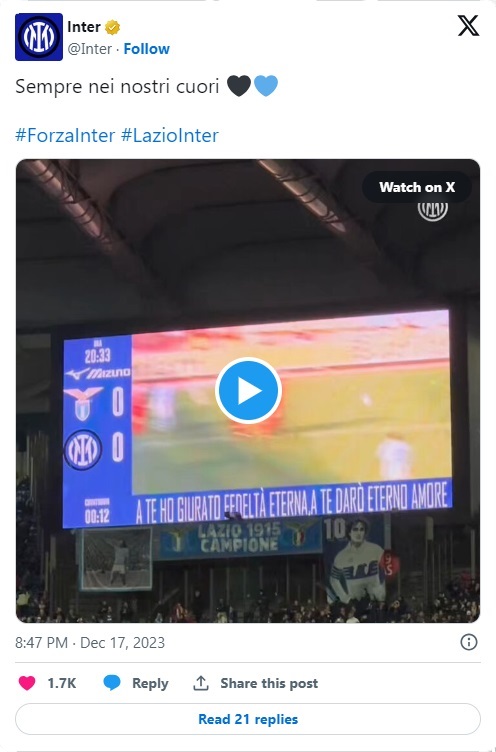The width and height of the screenshot is (496, 752).
Task: Click the share upload arrow icon
Action: tap(201, 682)
